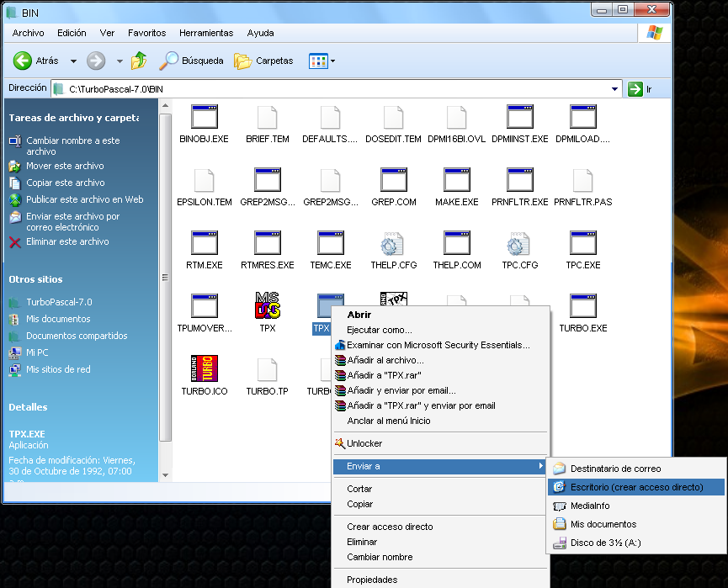Expand the Enviar a submenu
The height and width of the screenshot is (588, 728).
click(440, 466)
